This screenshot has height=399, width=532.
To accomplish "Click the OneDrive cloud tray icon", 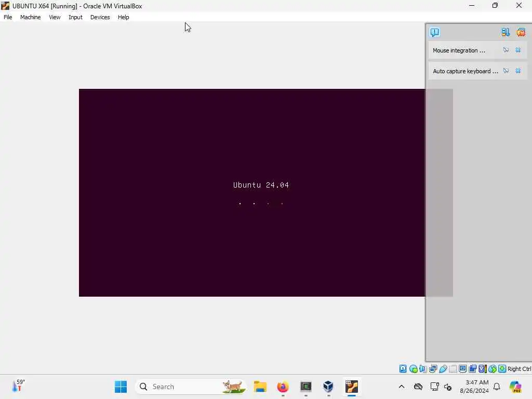I will [x=418, y=387].
